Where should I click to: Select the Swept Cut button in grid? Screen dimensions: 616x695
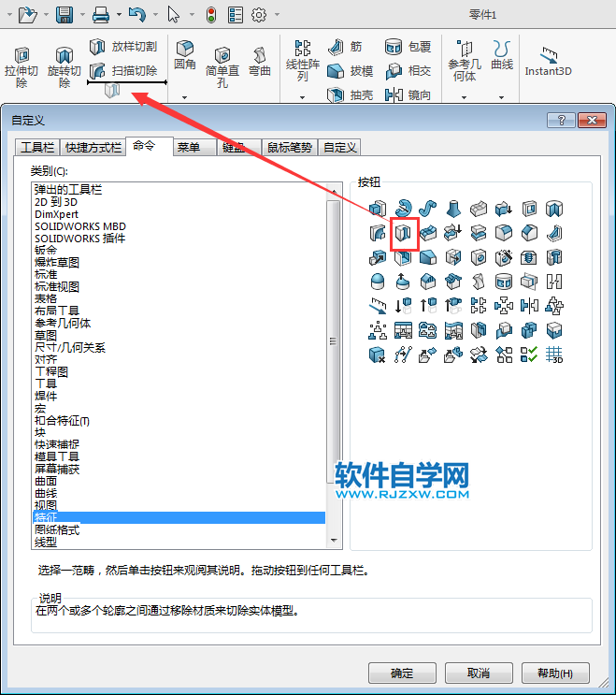tap(378, 233)
